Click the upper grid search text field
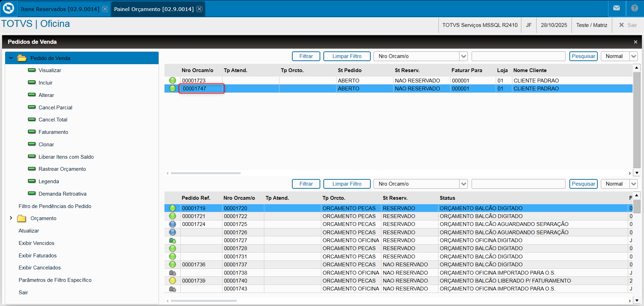Screen dimensions: 644x306 [x=518, y=56]
